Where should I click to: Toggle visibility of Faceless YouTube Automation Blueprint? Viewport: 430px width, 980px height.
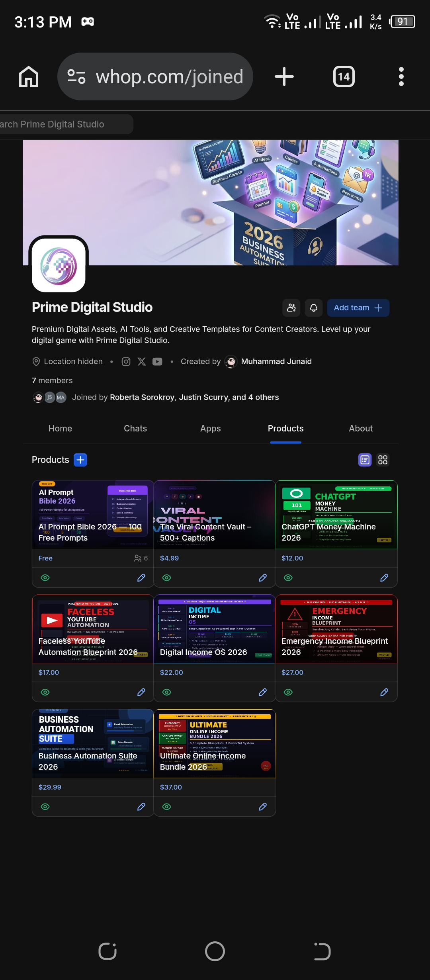coord(45,692)
